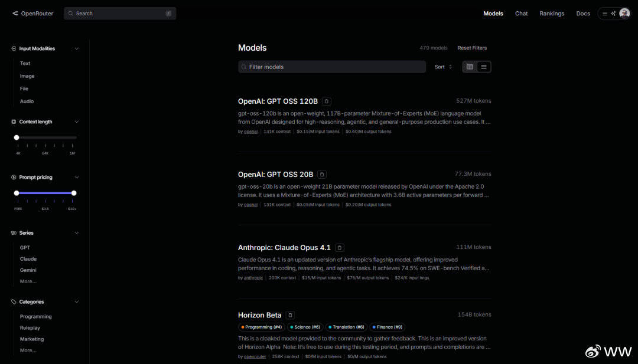Screen dimensions: 638x364
Task: Click the "527M tokens" usage text
Action: point(474,101)
